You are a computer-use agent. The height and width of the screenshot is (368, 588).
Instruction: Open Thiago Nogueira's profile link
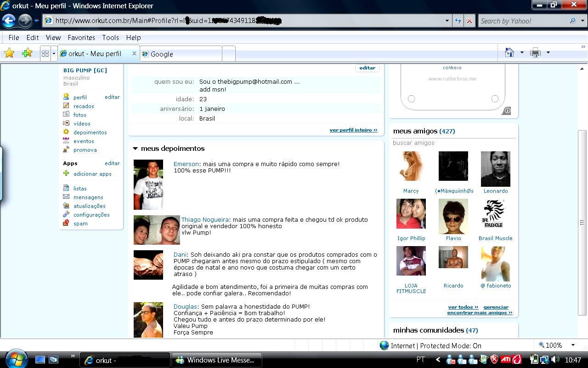(x=205, y=220)
